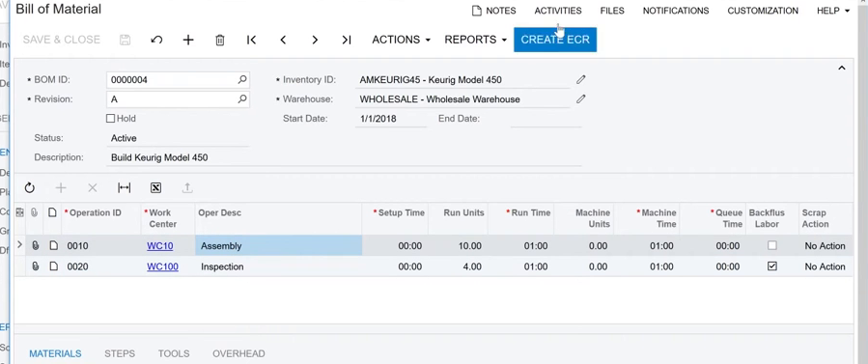Export grid to Excel icon
This screenshot has width=868, height=364.
pyautogui.click(x=155, y=188)
